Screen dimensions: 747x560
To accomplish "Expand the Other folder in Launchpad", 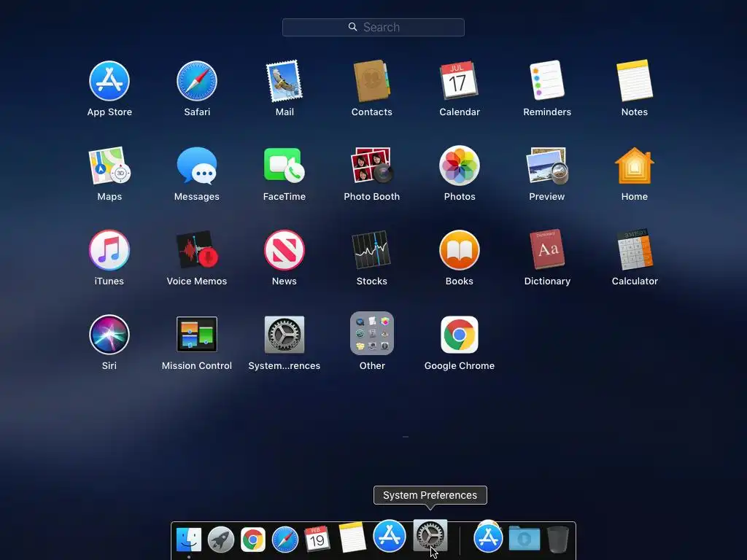I will pyautogui.click(x=371, y=333).
